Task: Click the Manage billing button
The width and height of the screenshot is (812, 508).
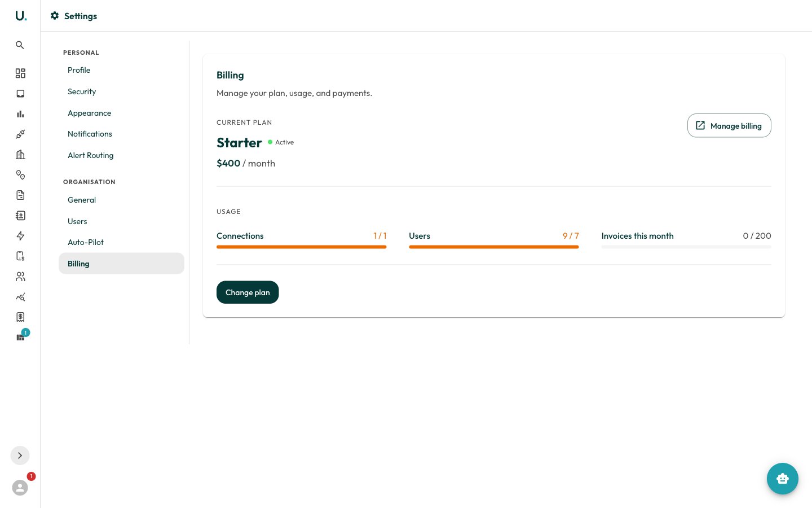Action: coord(729,125)
